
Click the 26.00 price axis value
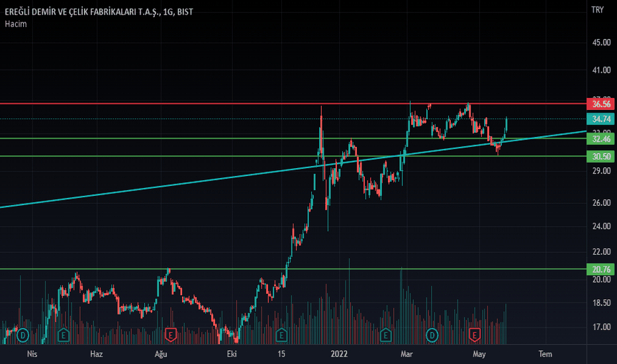pos(601,203)
